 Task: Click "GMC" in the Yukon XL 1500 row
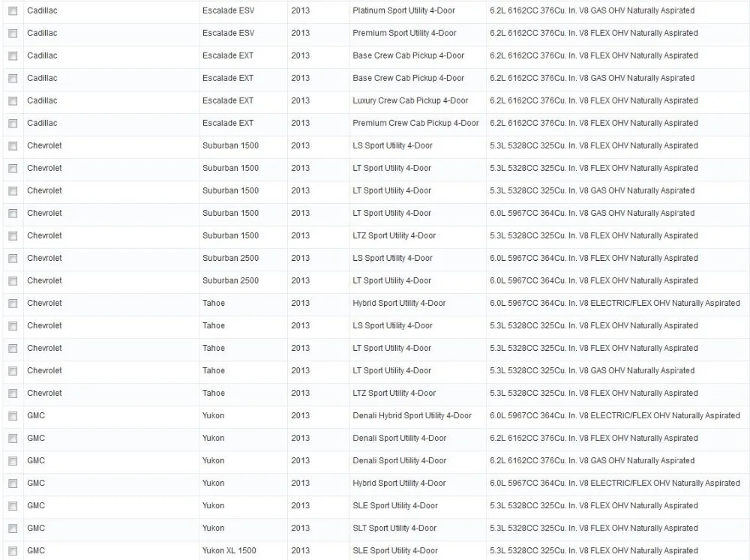(36, 550)
